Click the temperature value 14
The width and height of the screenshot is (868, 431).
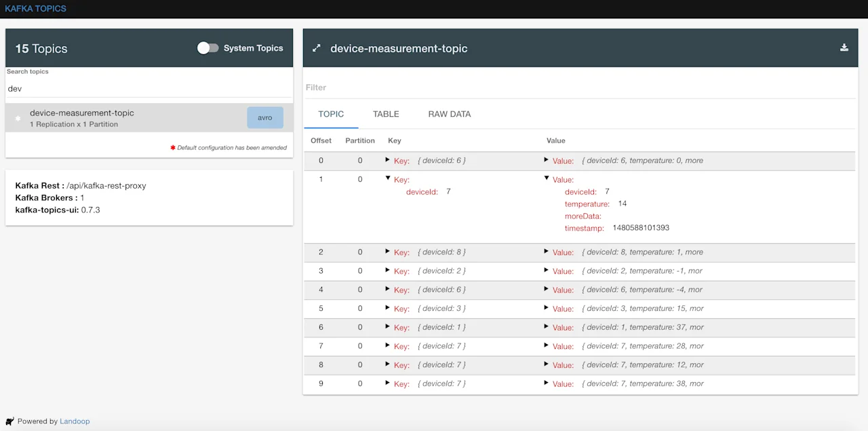(x=623, y=204)
